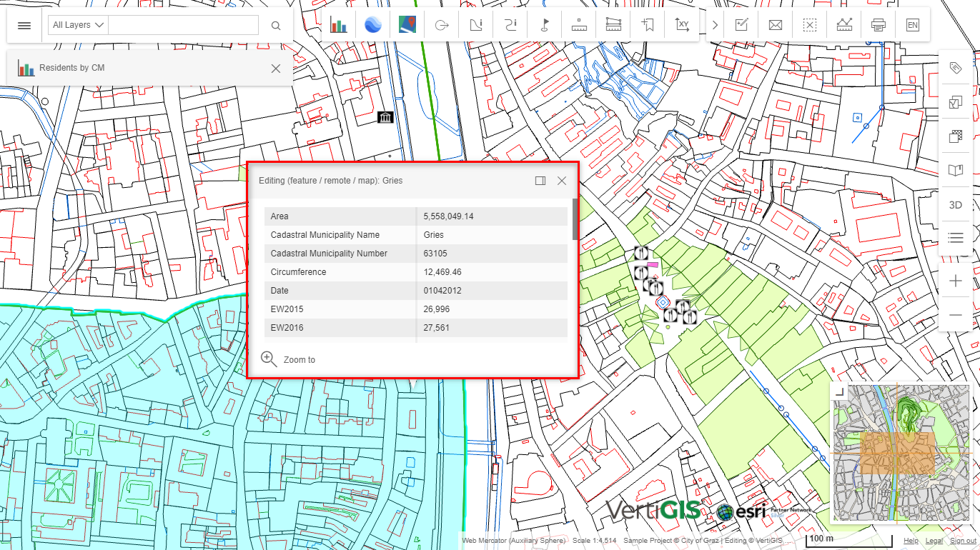
Task: Open the main hamburger menu
Action: click(x=24, y=25)
